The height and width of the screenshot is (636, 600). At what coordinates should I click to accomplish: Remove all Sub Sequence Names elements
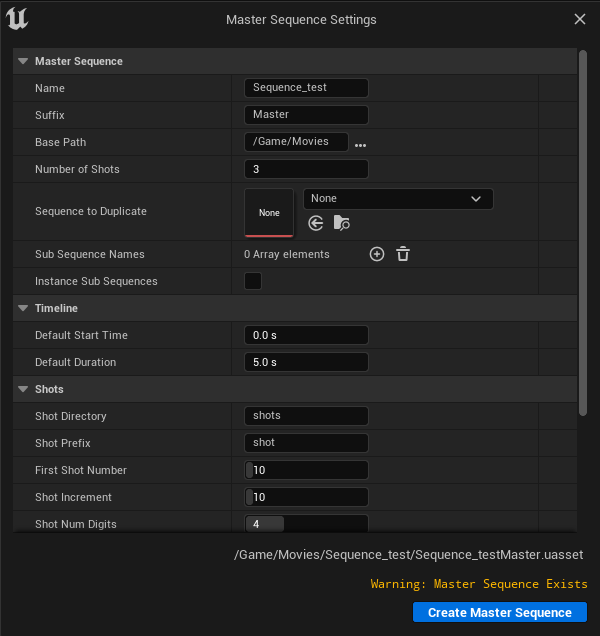(403, 254)
